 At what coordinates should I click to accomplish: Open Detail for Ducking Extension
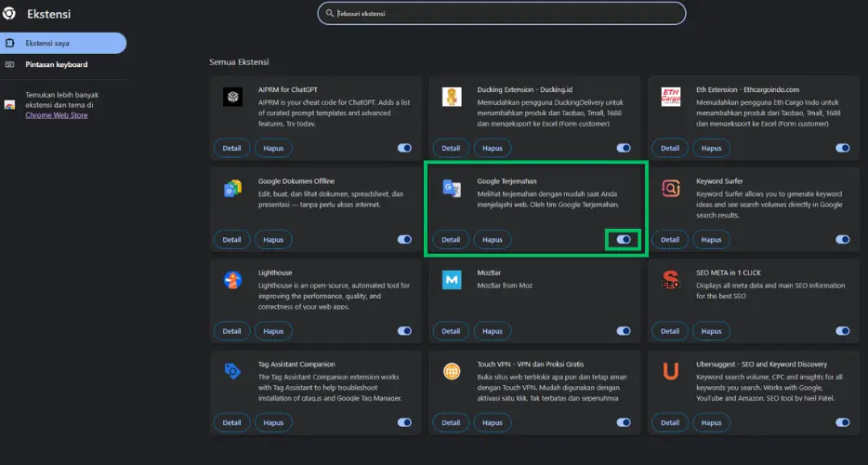[x=451, y=148]
